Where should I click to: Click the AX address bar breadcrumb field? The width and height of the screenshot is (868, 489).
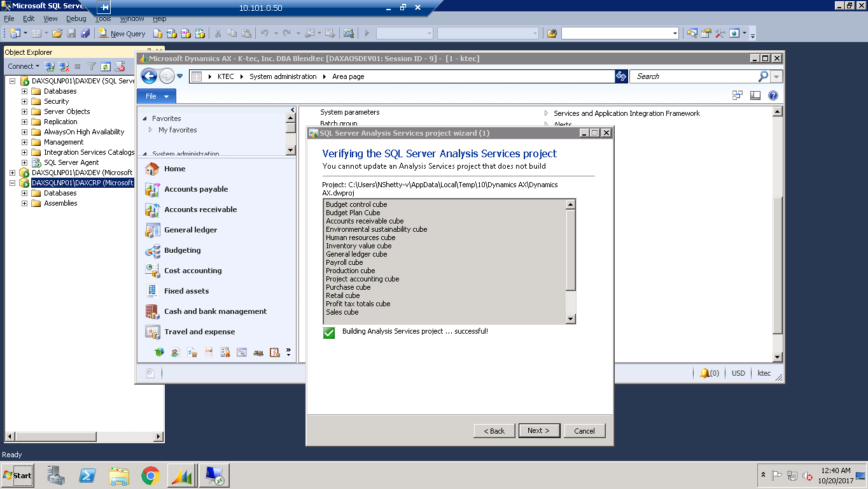point(401,76)
